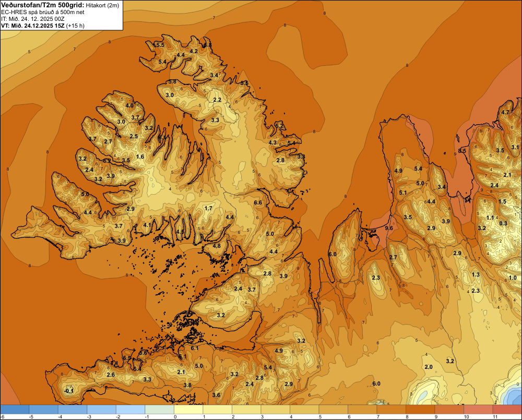Viewport: 522px width, 420px height.
Task: Click the '(+15 h)' forecast offset text
Action: click(x=75, y=26)
